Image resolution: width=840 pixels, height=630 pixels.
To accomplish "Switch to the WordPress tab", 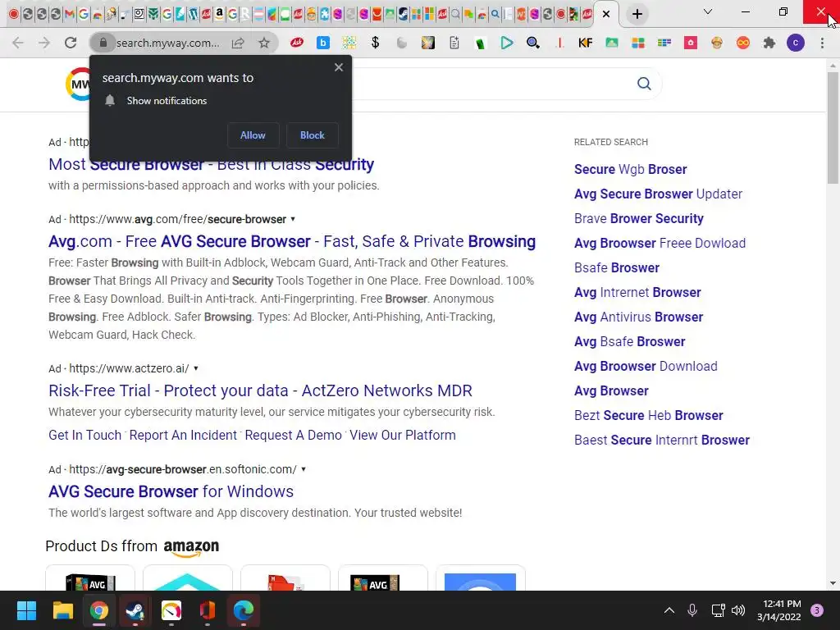I will coord(193,15).
